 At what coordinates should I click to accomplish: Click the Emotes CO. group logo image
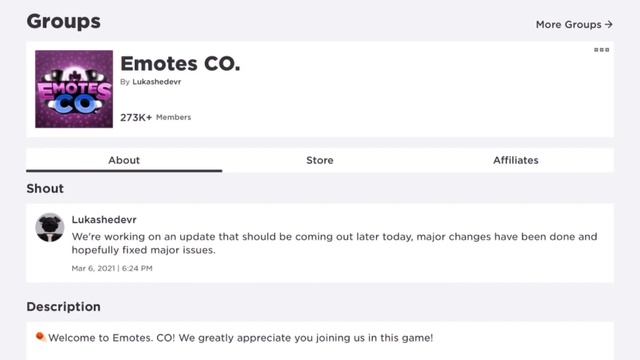tap(74, 89)
